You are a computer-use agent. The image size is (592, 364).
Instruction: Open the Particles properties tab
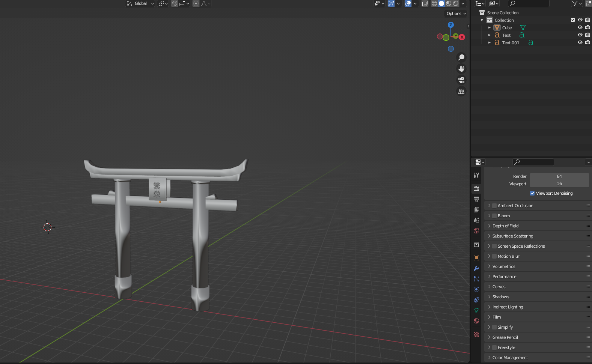point(476,279)
